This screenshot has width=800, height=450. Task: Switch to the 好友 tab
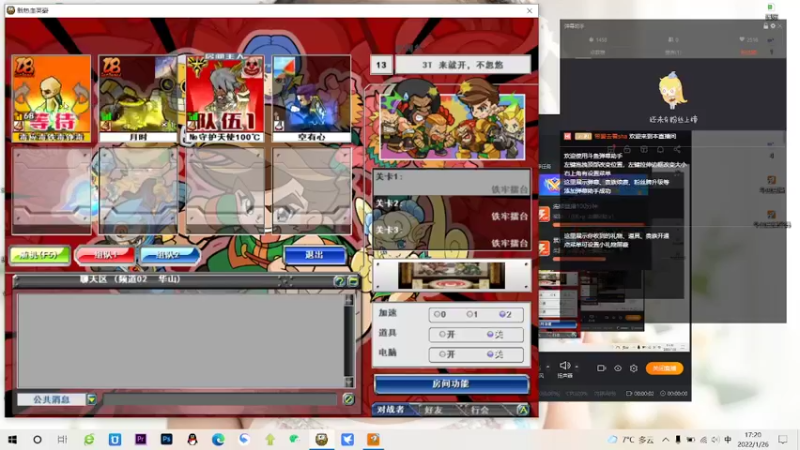point(434,409)
